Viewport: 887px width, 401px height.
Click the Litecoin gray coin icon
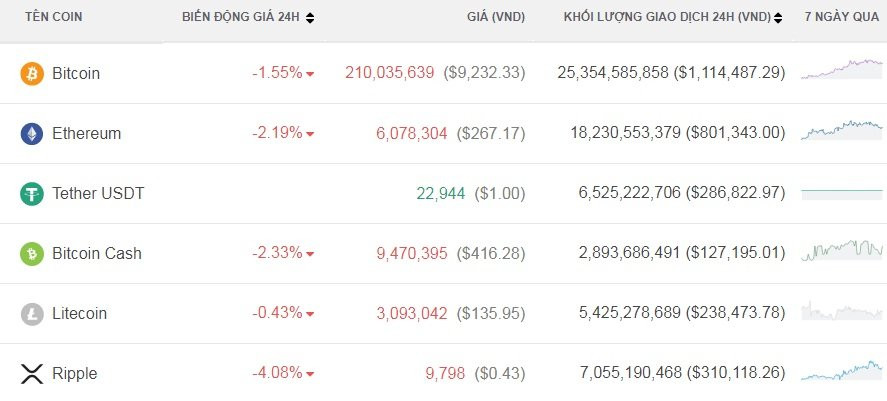tap(32, 313)
